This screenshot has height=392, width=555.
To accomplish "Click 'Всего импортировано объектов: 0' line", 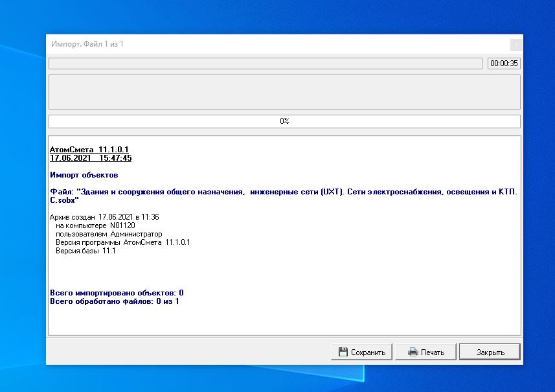I will [117, 293].
